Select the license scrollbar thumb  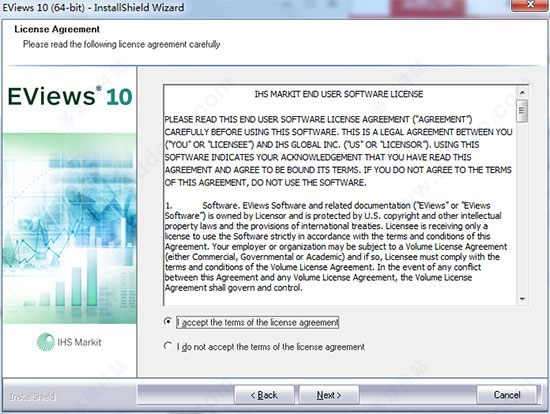(522, 111)
